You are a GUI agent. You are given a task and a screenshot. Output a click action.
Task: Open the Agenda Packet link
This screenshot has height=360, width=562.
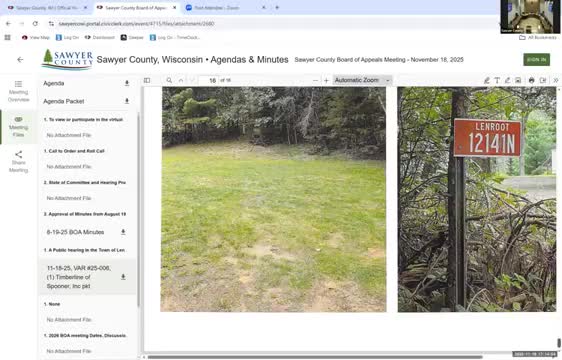click(x=64, y=101)
